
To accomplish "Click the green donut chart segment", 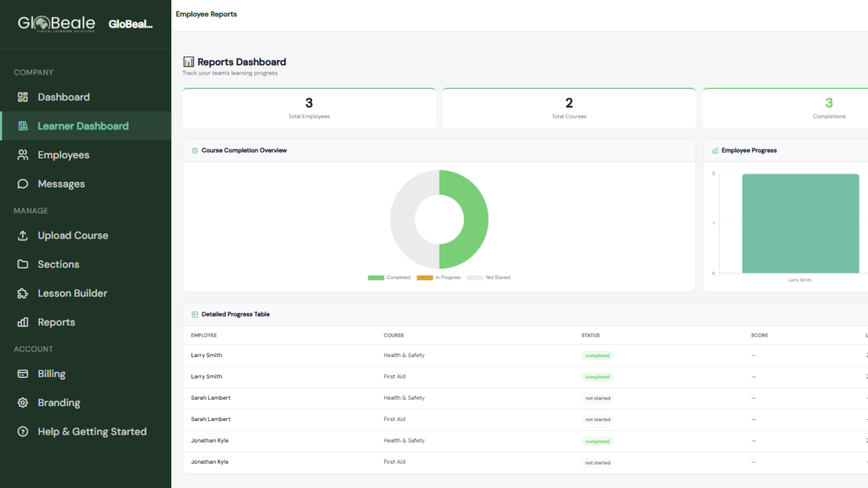I will pos(476,220).
